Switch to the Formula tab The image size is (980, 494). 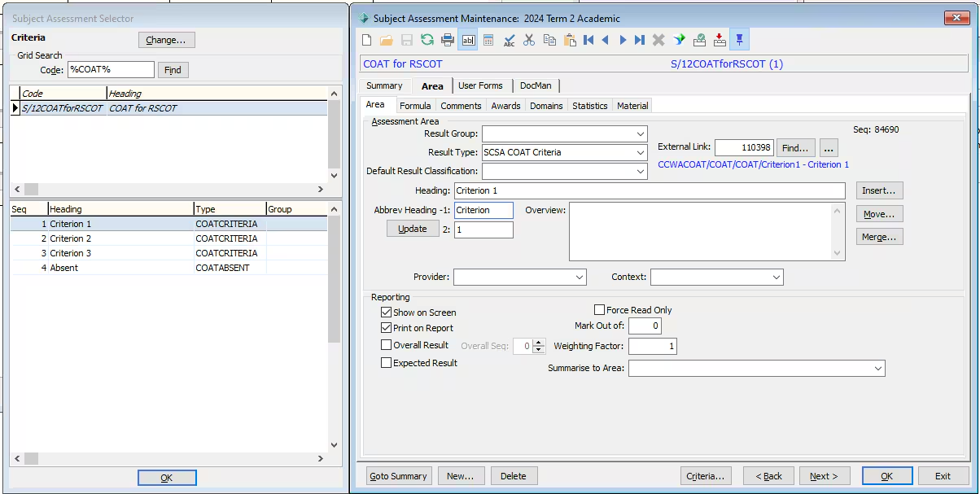click(415, 105)
